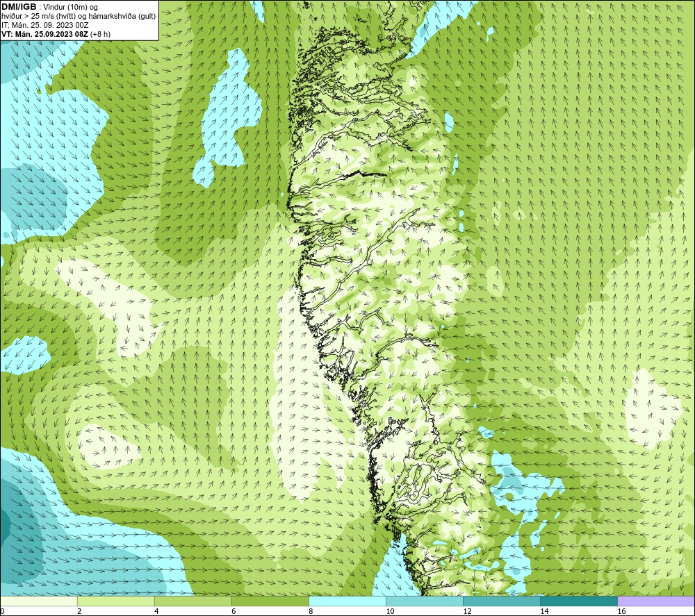This screenshot has width=695, height=616.
Task: Click the 14–16 m/s dark teal legend swatch
Action: tap(578, 601)
